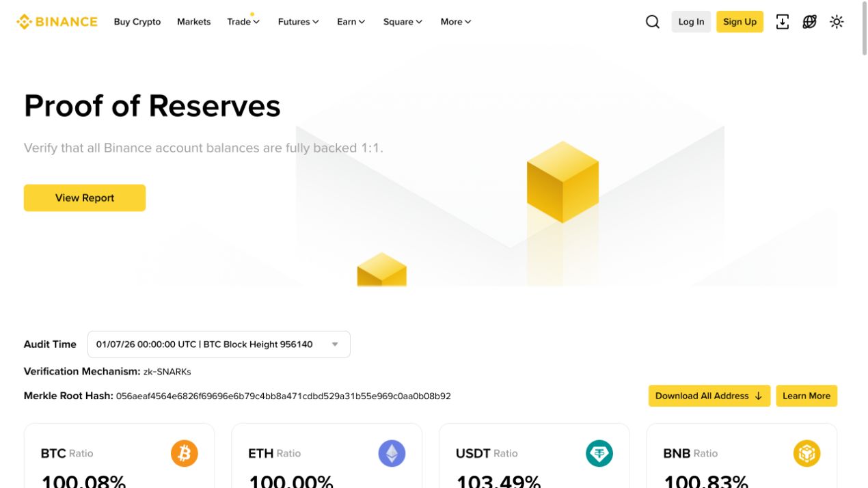Viewport: 868px width, 488px height.
Task: Go to Buy Crypto
Action: [137, 22]
